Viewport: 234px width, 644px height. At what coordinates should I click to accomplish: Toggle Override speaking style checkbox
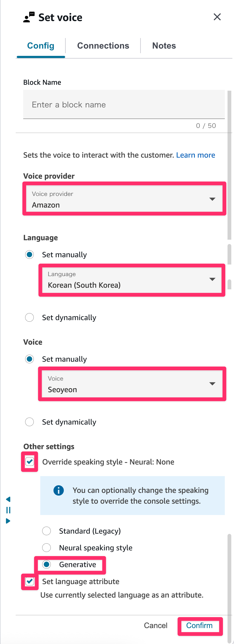point(30,462)
